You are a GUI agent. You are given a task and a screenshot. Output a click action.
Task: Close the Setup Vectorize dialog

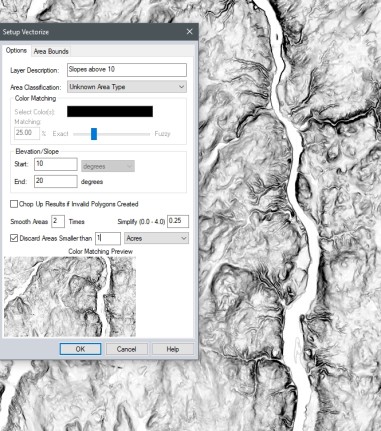pos(189,32)
